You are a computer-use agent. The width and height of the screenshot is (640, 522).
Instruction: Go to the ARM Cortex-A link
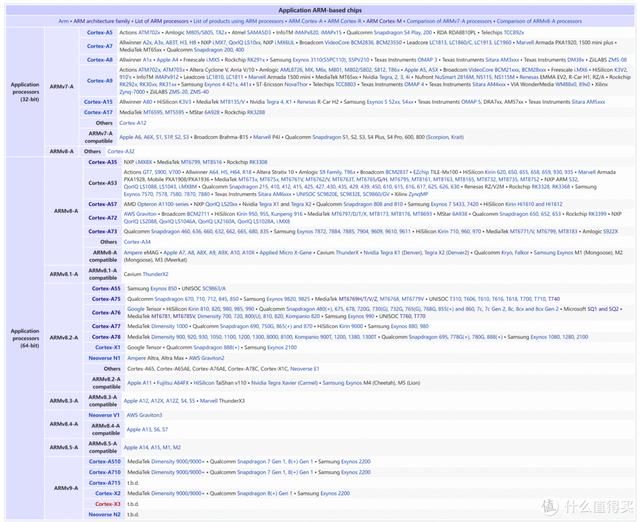tap(305, 21)
